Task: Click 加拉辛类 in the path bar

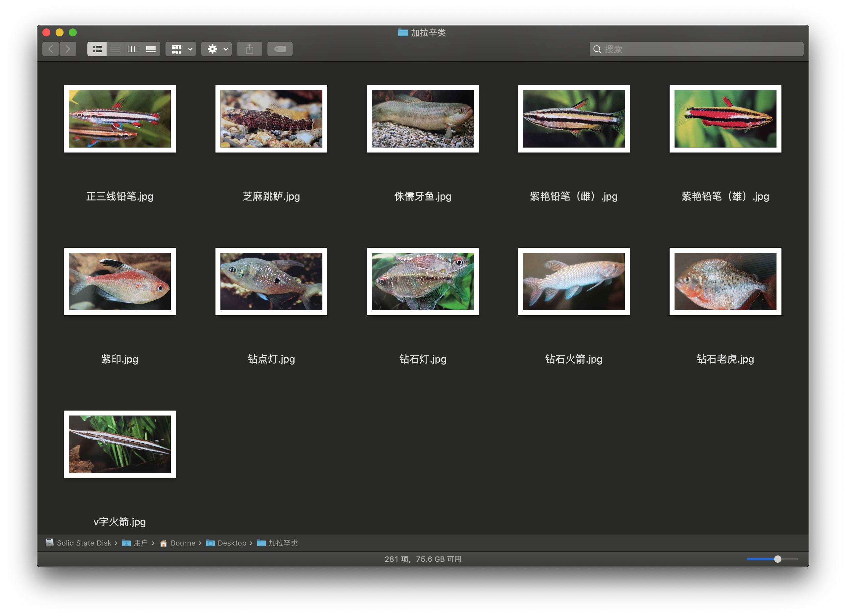Action: coord(277,543)
